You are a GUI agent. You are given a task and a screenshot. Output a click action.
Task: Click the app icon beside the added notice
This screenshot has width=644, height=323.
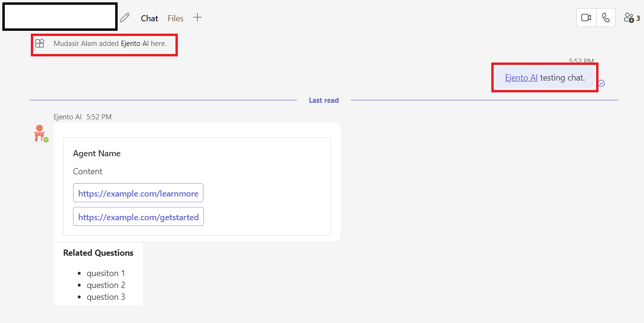40,43
